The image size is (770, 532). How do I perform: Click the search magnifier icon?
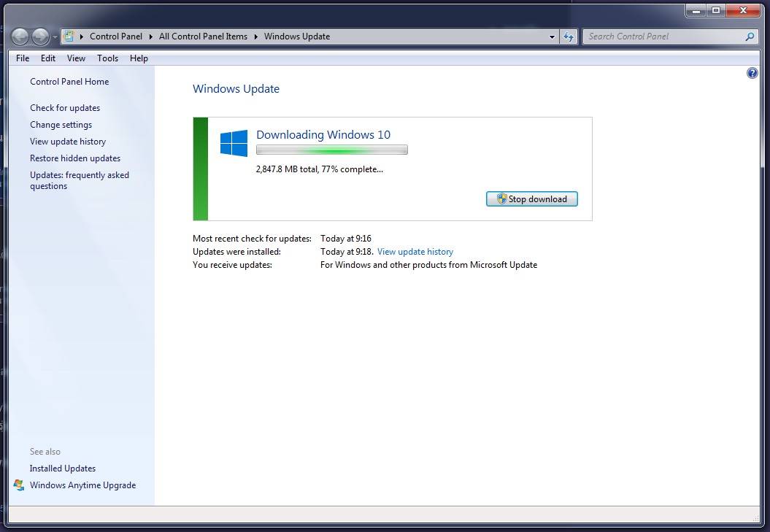[x=750, y=36]
